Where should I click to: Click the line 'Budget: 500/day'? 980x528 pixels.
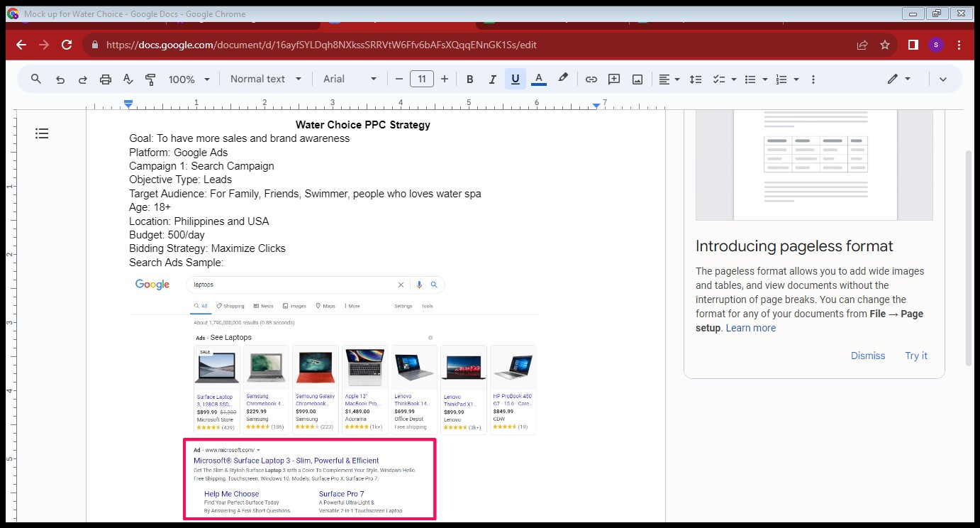click(x=167, y=235)
